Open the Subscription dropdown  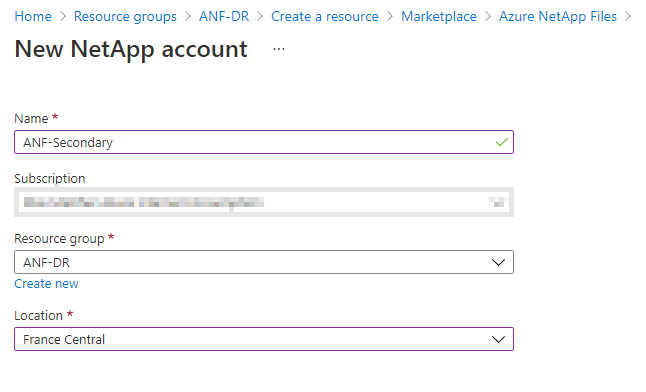pyautogui.click(x=264, y=202)
